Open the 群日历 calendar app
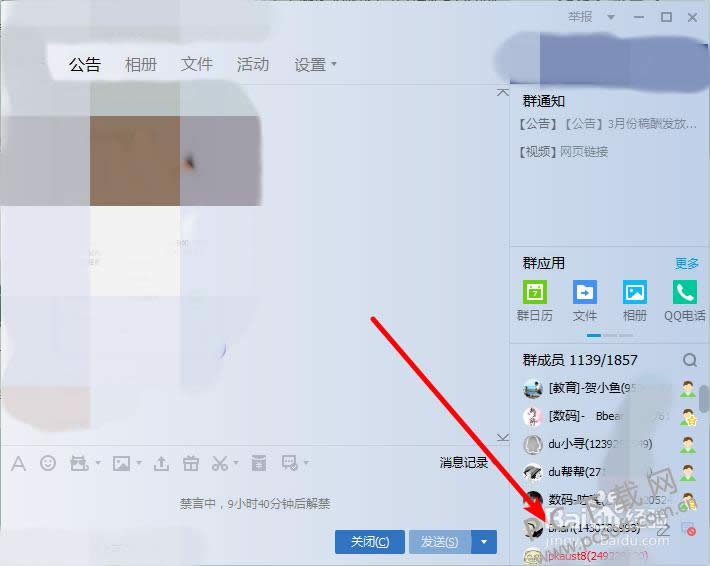 (535, 301)
